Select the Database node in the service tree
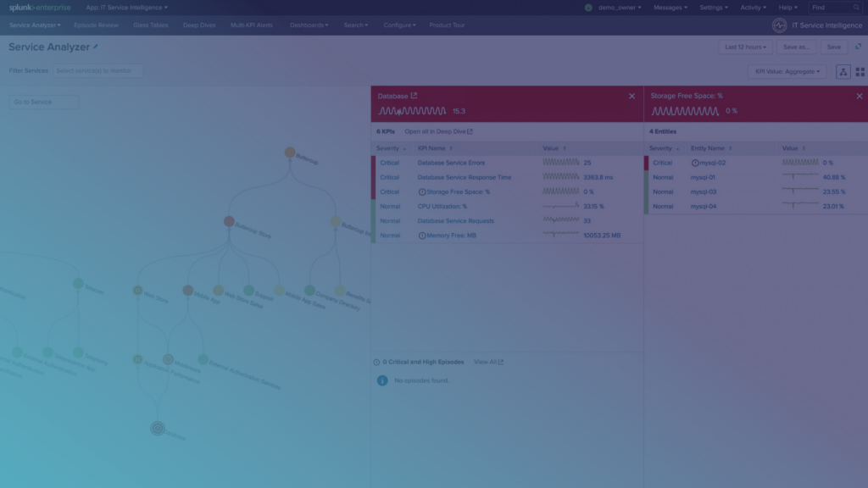The height and width of the screenshot is (488, 868). 157,428
